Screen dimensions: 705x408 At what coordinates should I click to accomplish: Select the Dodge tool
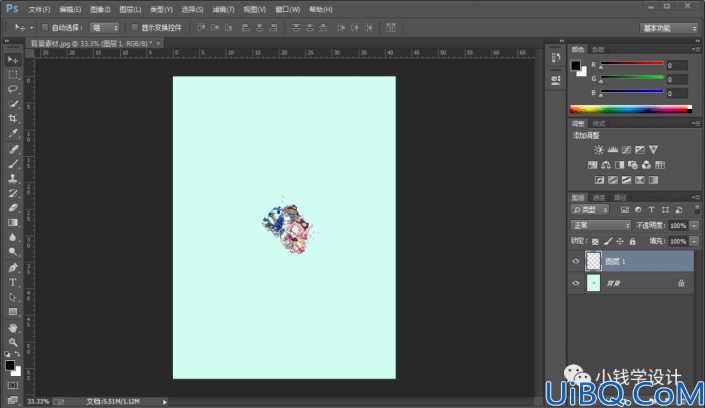pyautogui.click(x=13, y=252)
